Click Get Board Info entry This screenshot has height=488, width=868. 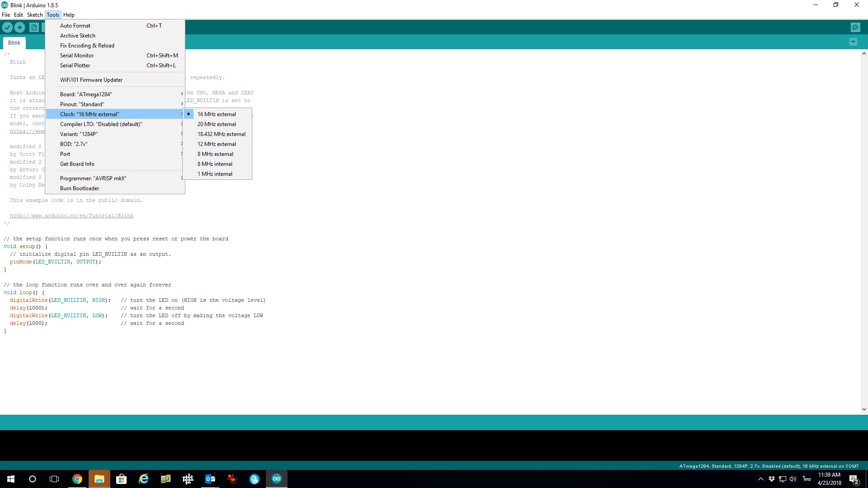(77, 164)
